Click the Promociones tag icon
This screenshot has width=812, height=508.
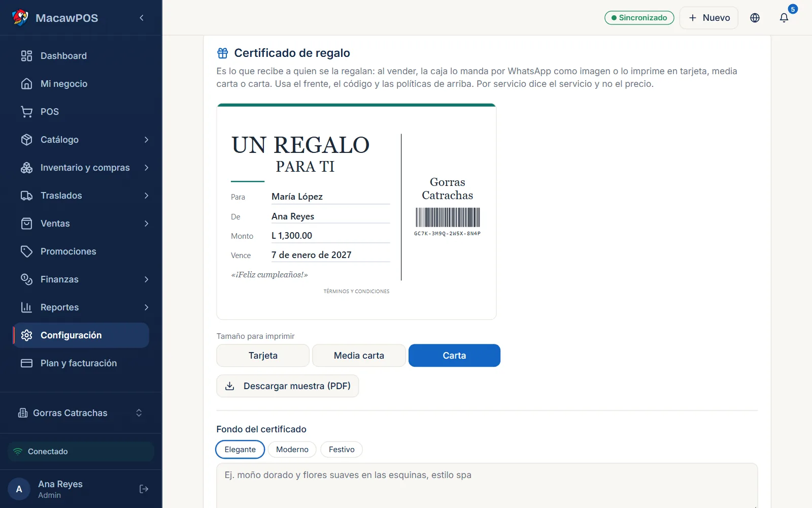pyautogui.click(x=26, y=251)
